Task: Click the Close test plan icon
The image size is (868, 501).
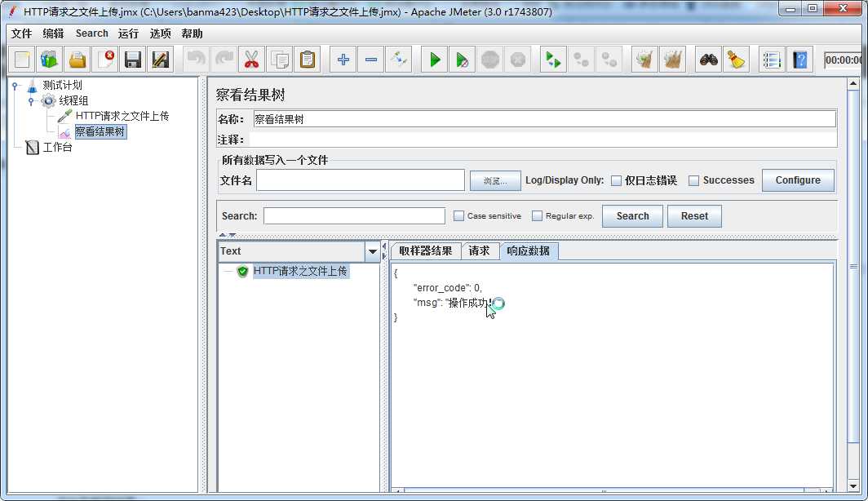Action: click(x=104, y=60)
